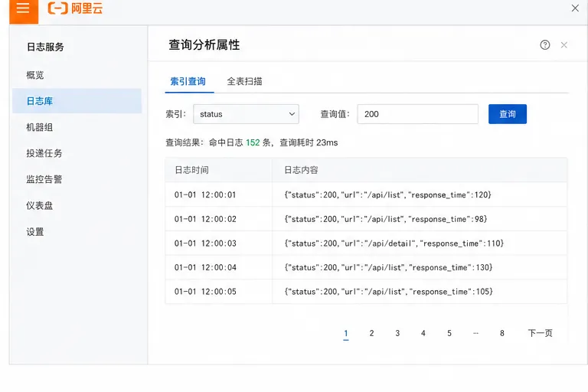Click log content with response_time 105

pyautogui.click(x=388, y=292)
